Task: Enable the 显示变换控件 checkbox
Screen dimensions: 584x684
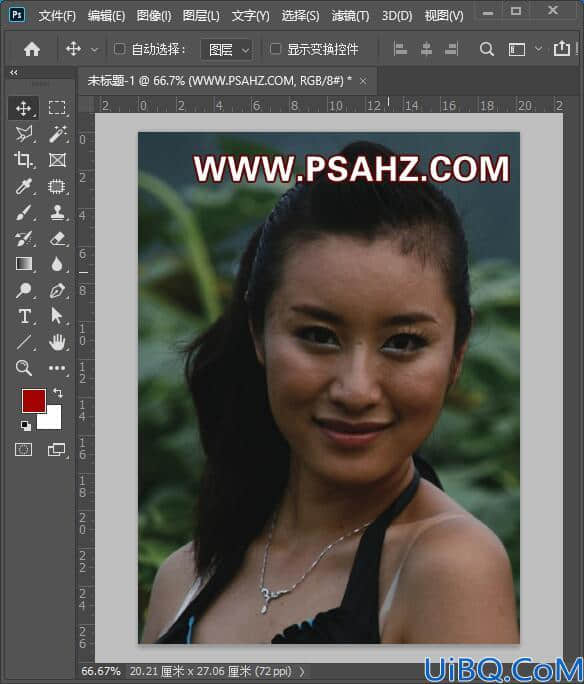Action: 275,48
